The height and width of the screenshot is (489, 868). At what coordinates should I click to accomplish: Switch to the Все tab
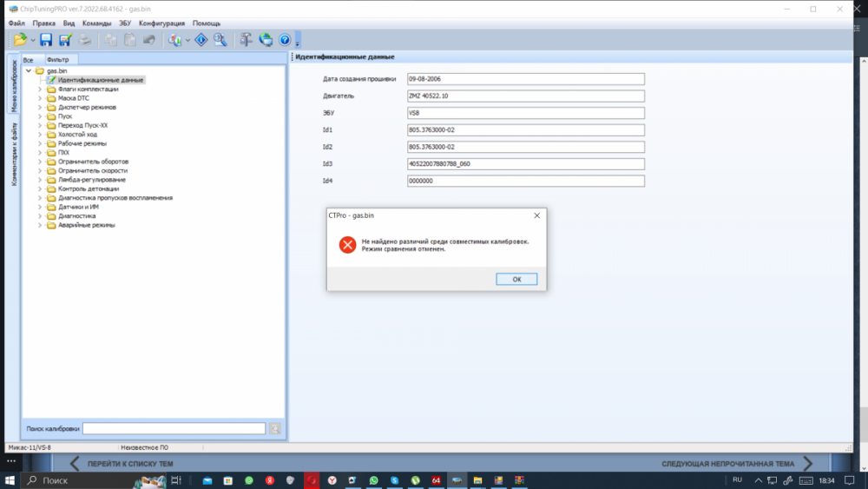pyautogui.click(x=29, y=60)
